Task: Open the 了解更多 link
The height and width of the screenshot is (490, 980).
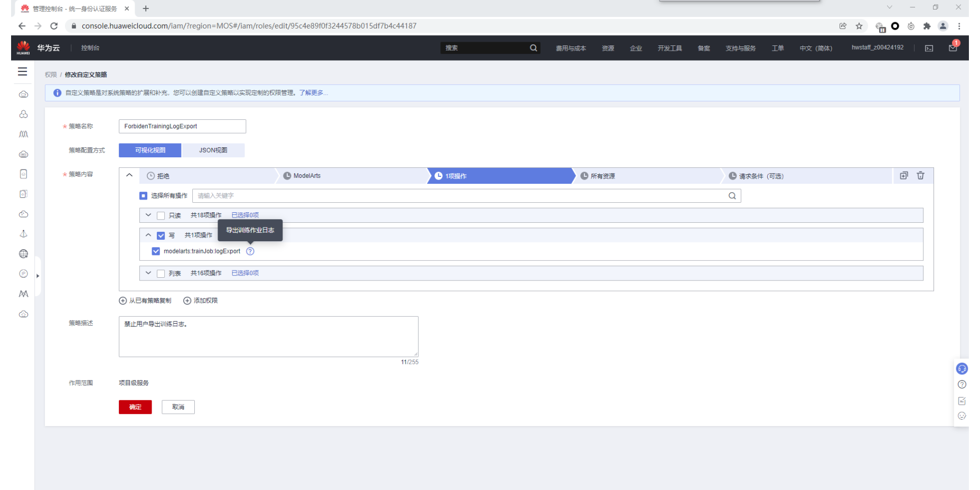Action: 313,93
